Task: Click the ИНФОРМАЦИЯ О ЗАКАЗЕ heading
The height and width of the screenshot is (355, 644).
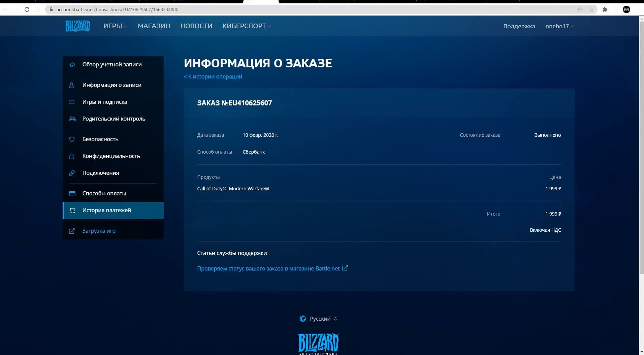Action: tap(258, 63)
